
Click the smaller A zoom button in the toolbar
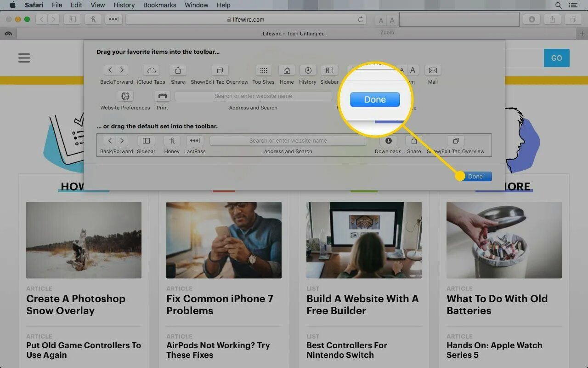click(381, 20)
